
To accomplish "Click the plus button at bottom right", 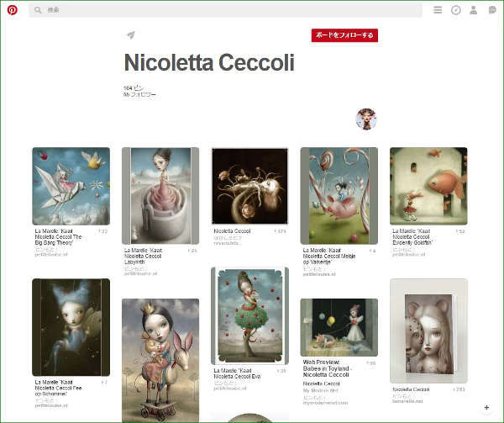I will [x=486, y=407].
